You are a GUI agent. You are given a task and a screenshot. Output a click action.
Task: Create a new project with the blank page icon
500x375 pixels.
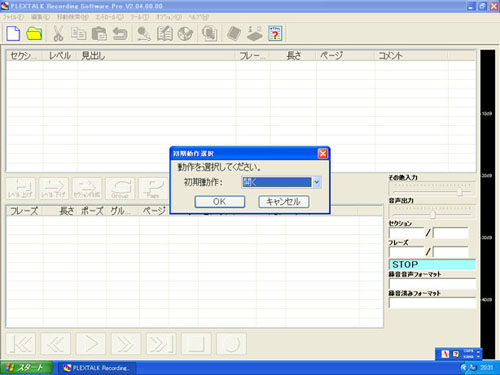(13, 34)
